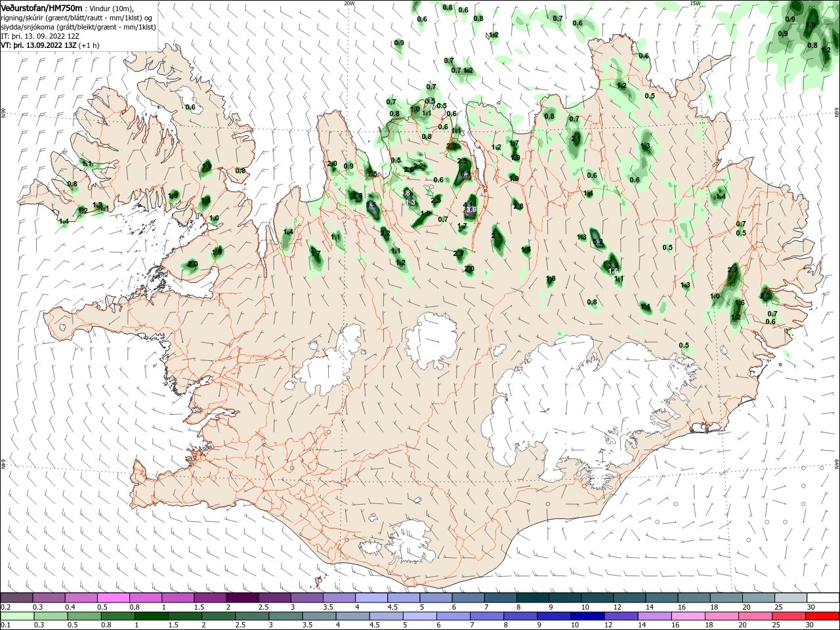Pick the slate blue 6 swatch in the top scale
The image size is (840, 630).
pos(469,597)
